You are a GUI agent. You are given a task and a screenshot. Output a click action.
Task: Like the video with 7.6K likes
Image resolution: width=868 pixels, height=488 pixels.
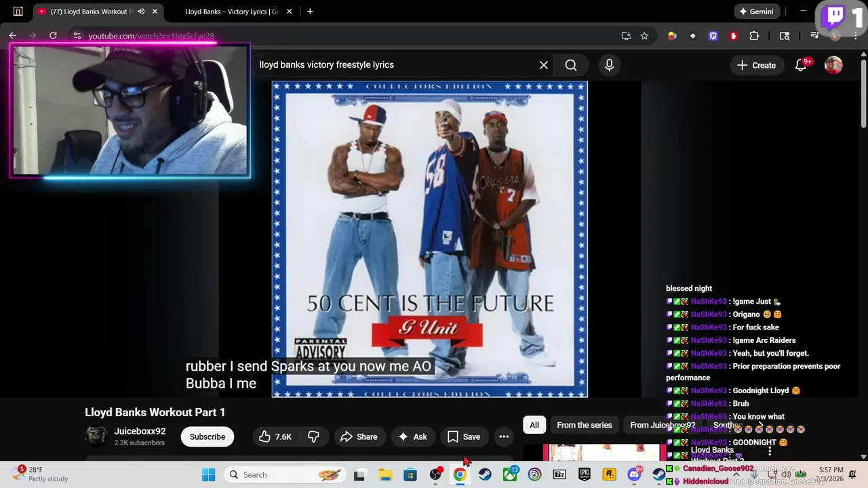pyautogui.click(x=275, y=436)
